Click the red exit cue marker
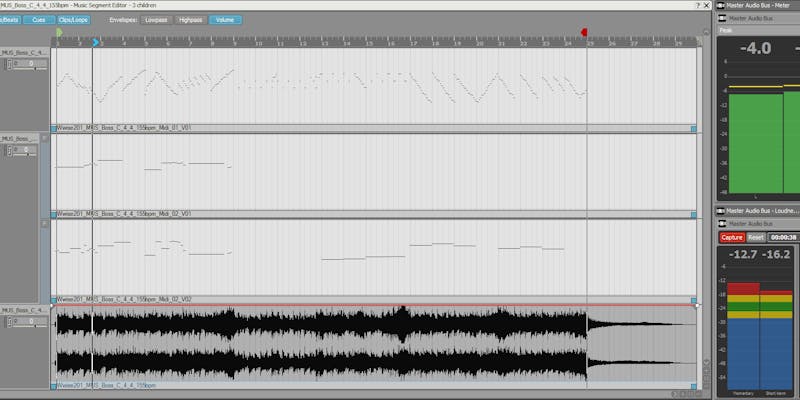 (585, 33)
